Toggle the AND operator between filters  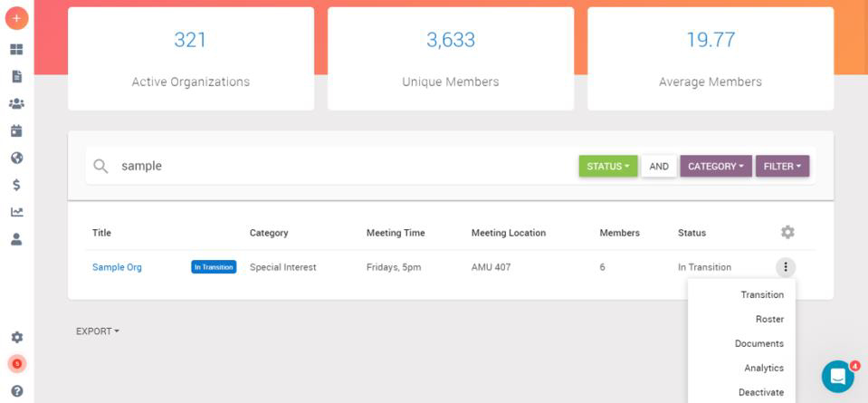point(659,167)
